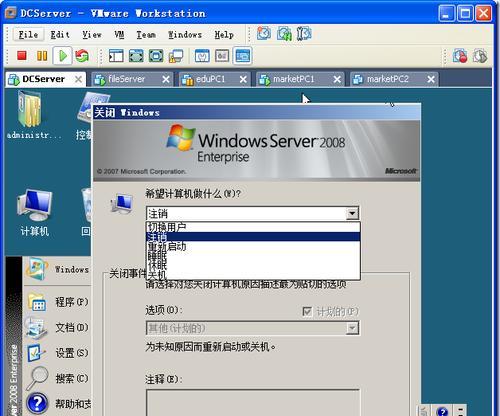Click the Revert to Snapshot toolbar icon
The height and width of the screenshot is (416, 500).
[284, 34]
